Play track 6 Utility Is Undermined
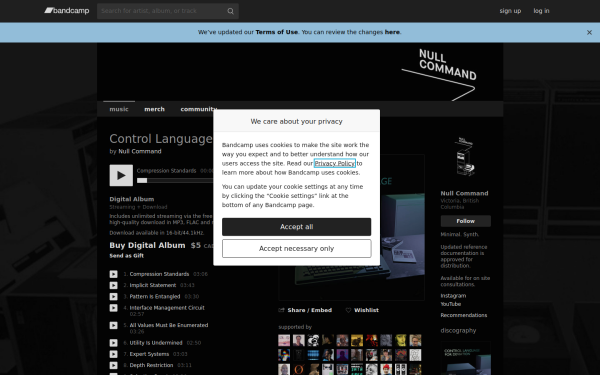 114,343
